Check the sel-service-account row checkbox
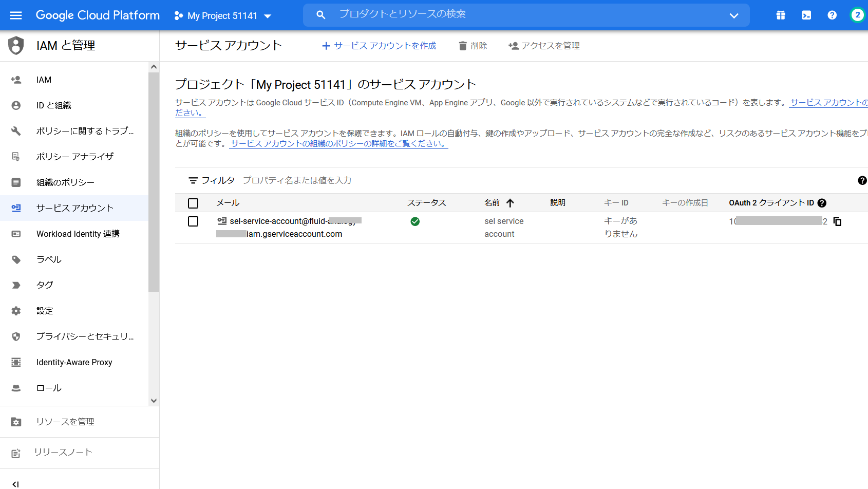This screenshot has width=868, height=489. point(193,221)
